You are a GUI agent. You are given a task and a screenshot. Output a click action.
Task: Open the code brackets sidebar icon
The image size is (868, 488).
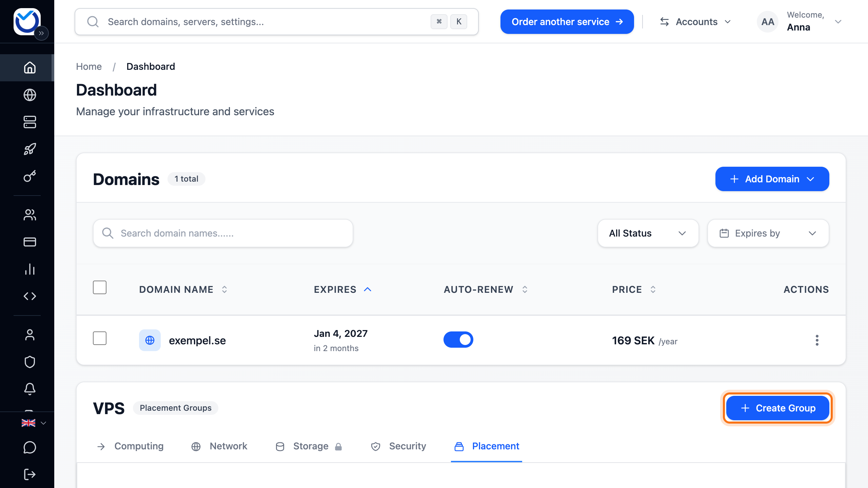30,296
